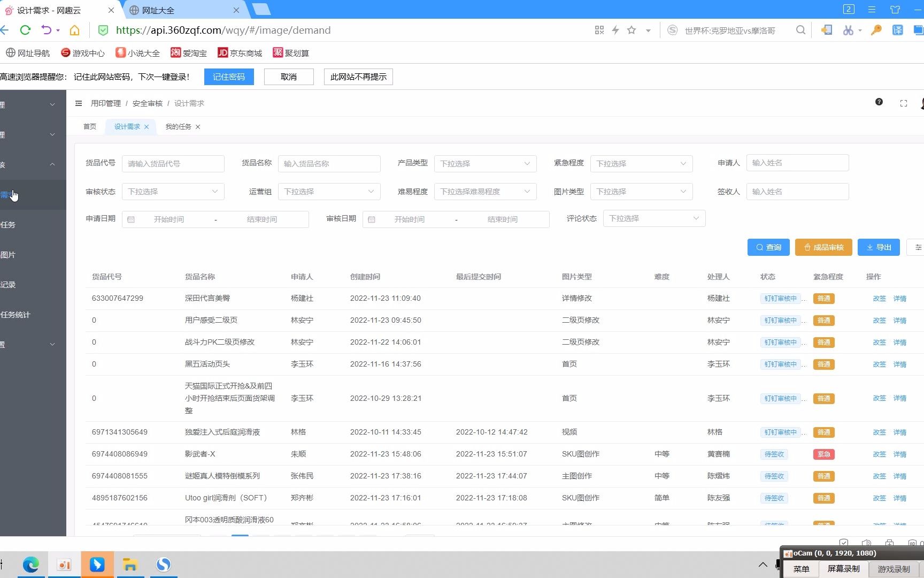Click the blue bird app icon in taskbar
The image size is (924, 578).
tap(97, 565)
